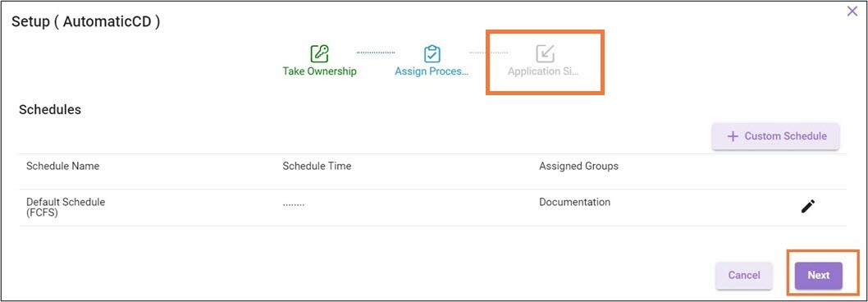Click the plus icon beside Custom Schedule
The height and width of the screenshot is (302, 868).
[x=733, y=136]
